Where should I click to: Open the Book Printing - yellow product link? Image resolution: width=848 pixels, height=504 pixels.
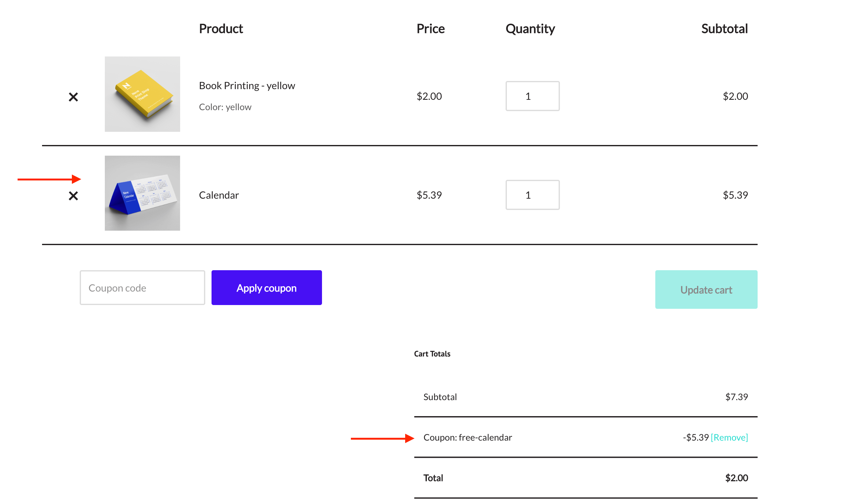247,86
